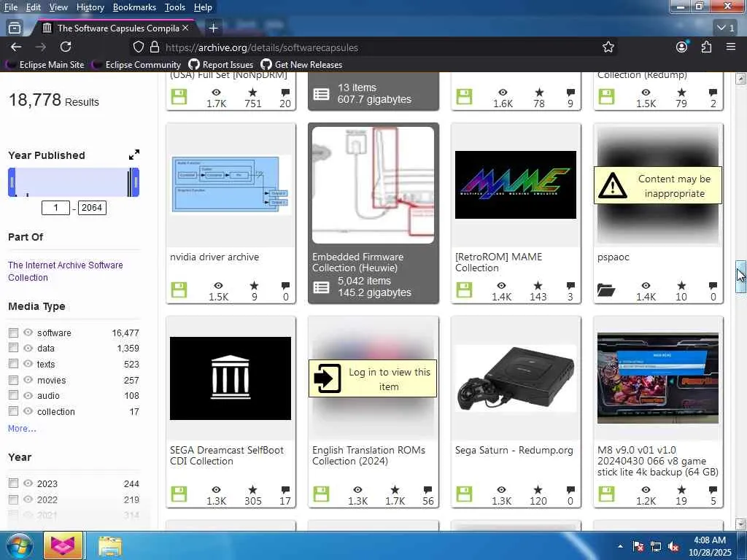747x560 pixels.
Task: Edit the end year field showing 2064
Action: tap(92, 208)
